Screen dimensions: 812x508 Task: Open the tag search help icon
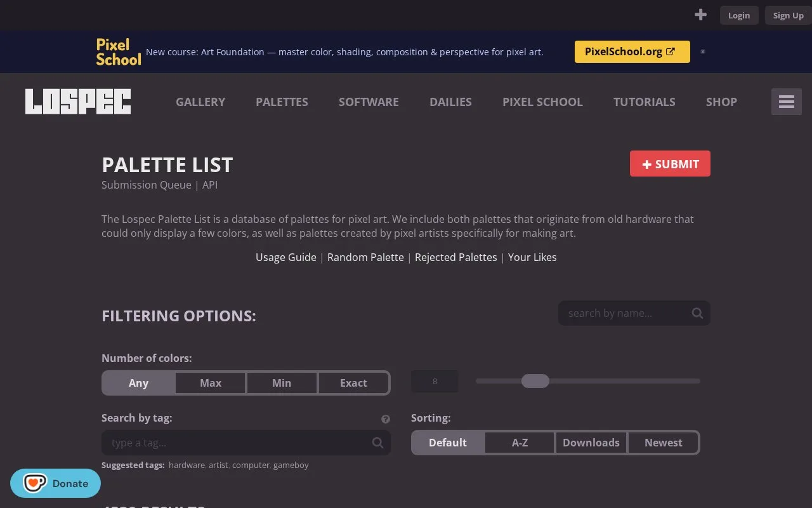(x=385, y=419)
